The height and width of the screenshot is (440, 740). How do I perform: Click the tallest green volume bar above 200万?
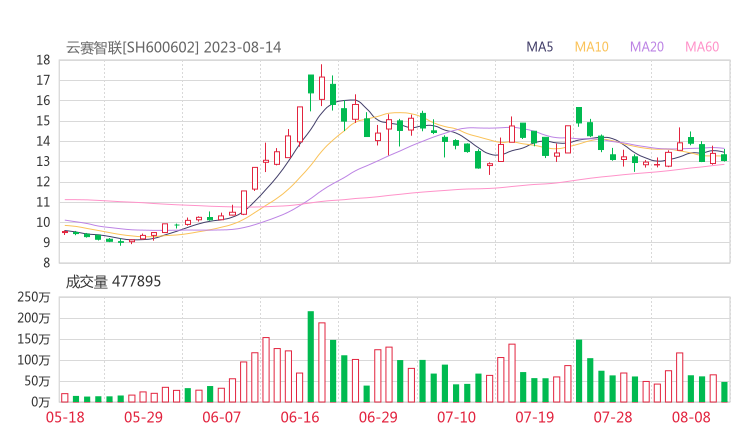click(x=311, y=356)
